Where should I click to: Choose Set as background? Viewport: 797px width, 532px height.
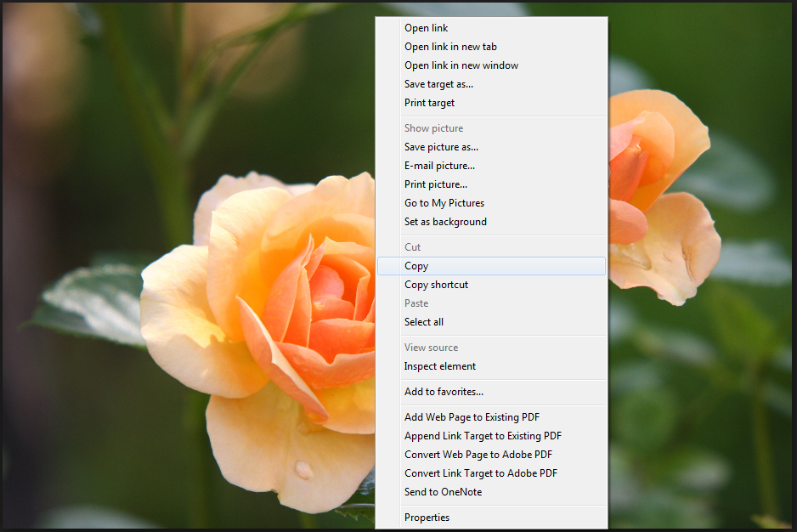pos(491,222)
